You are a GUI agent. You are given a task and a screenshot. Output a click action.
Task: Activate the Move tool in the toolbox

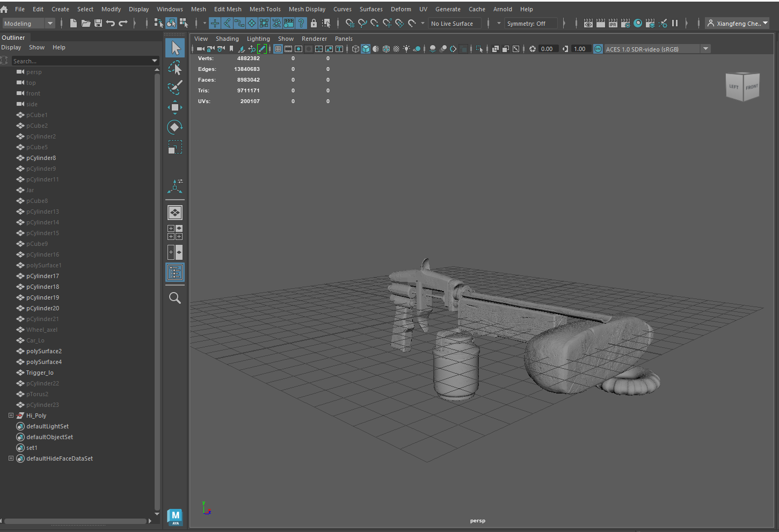(175, 107)
